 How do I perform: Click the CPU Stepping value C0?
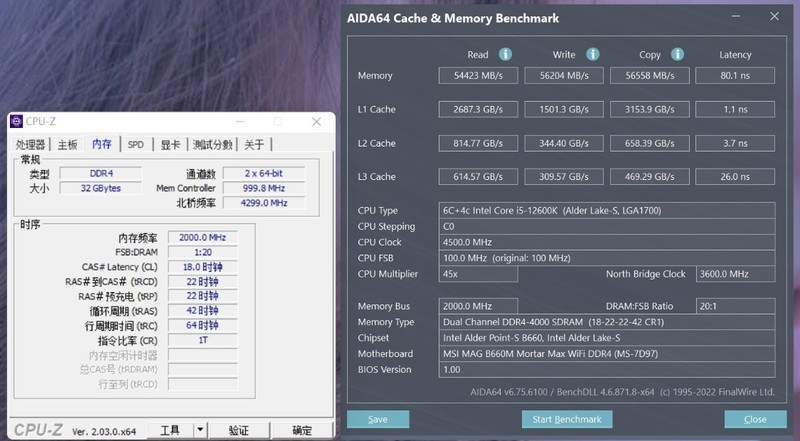[607, 226]
